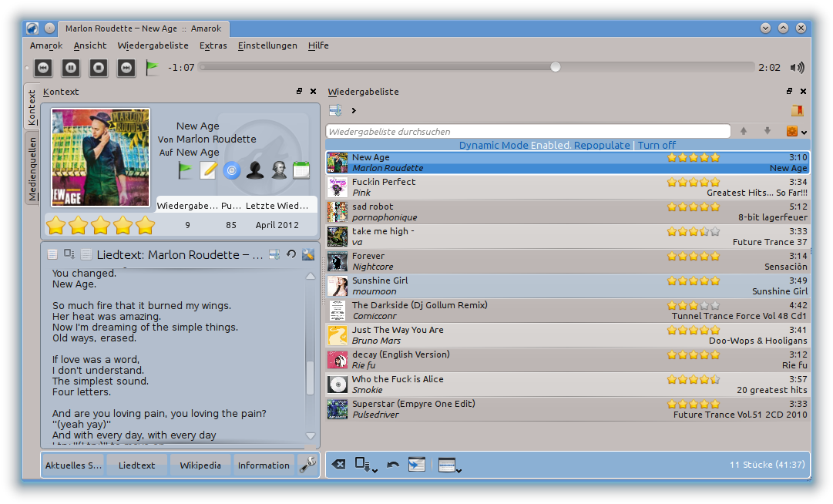Add a position marker from toolbar flag
Image resolution: width=833 pixels, height=504 pixels.
(x=152, y=68)
